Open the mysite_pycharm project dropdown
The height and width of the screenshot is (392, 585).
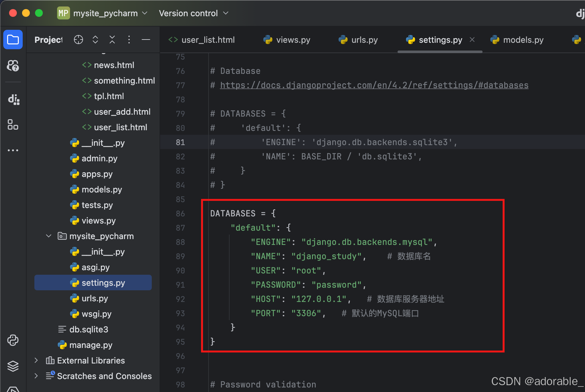click(110, 13)
